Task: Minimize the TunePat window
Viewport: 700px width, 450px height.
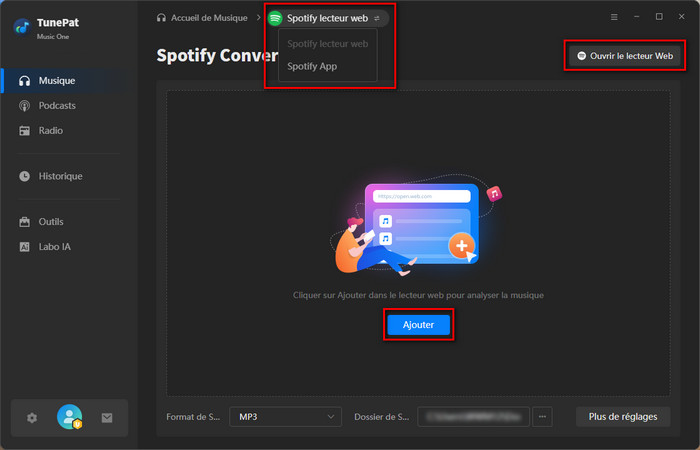Action: pos(637,17)
